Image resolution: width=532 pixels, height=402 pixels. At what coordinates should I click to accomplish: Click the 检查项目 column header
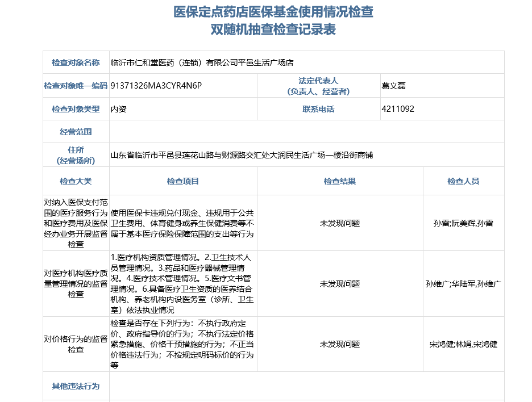click(x=183, y=181)
